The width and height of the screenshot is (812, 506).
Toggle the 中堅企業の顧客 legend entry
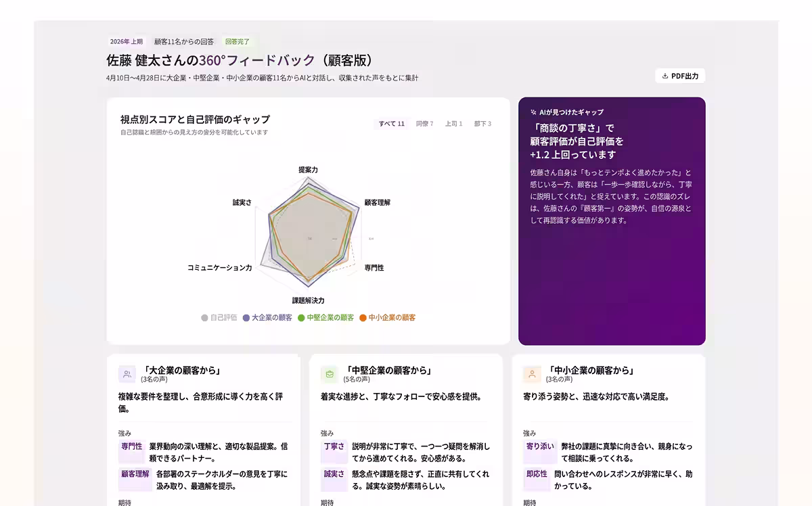326,317
